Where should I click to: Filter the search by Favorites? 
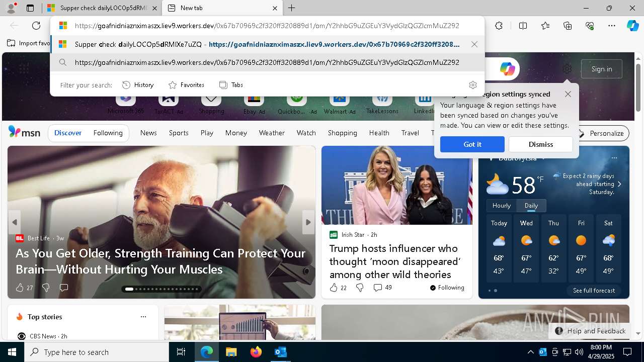point(186,85)
